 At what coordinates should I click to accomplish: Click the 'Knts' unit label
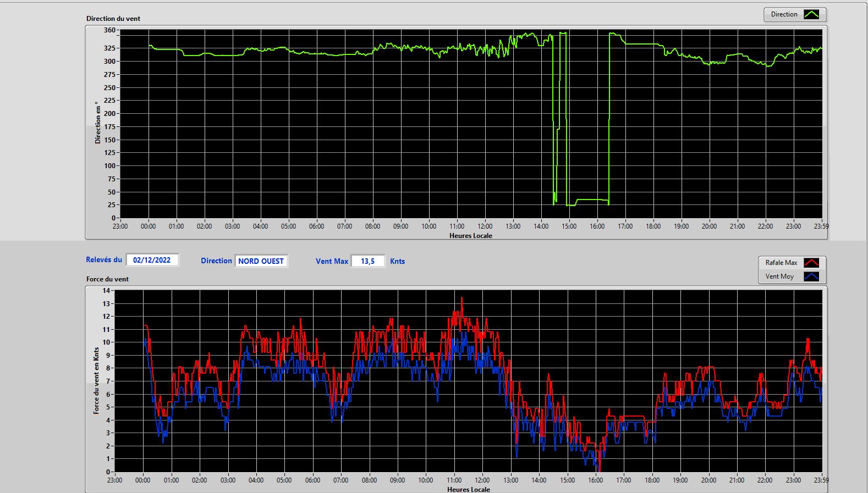(397, 261)
